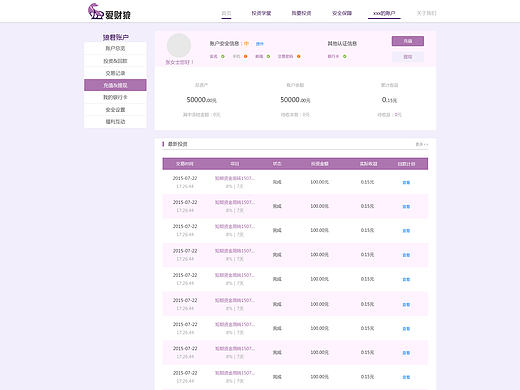Open the 安全保障 nav tab
The width and height of the screenshot is (520, 390).
(x=342, y=13)
